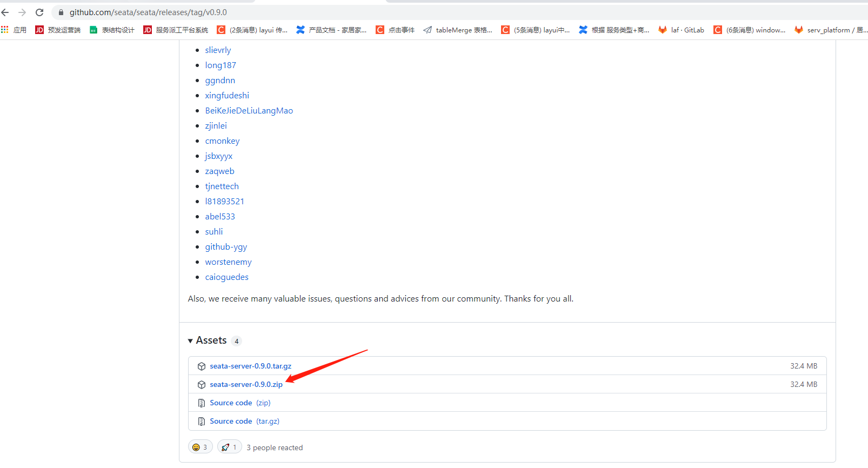
Task: Download seata-server-0.9.0.zip
Action: [x=246, y=384]
